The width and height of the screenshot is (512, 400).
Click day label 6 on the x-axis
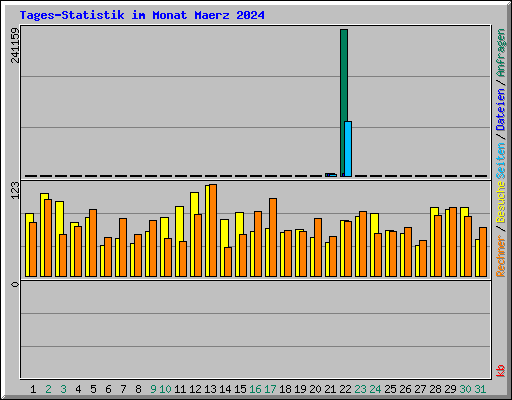(x=108, y=389)
